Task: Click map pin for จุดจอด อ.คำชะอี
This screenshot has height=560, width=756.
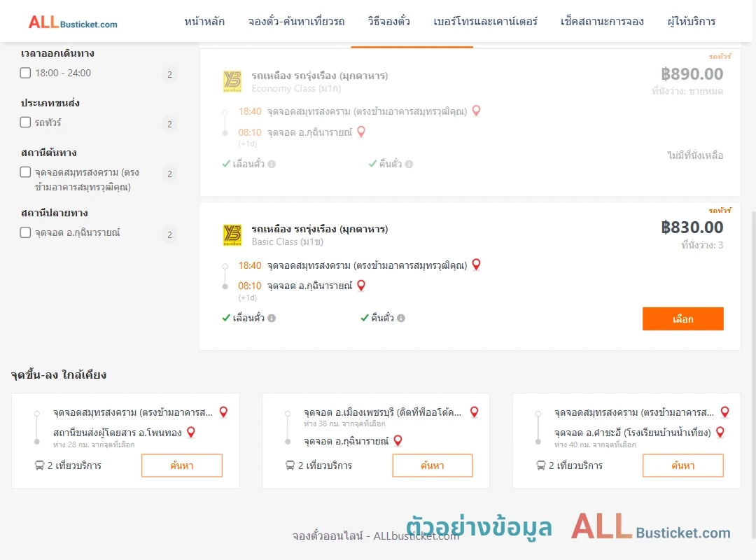Action: [720, 432]
